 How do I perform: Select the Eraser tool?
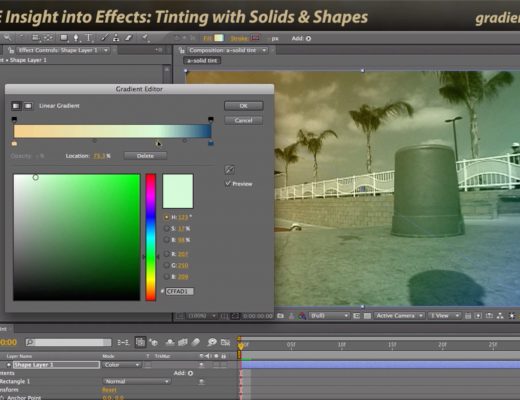[x=129, y=38]
